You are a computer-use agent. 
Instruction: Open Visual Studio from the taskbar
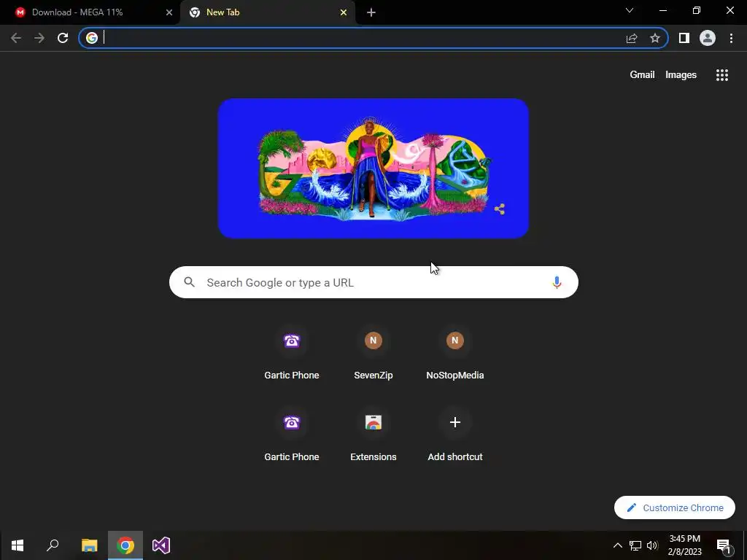tap(161, 545)
